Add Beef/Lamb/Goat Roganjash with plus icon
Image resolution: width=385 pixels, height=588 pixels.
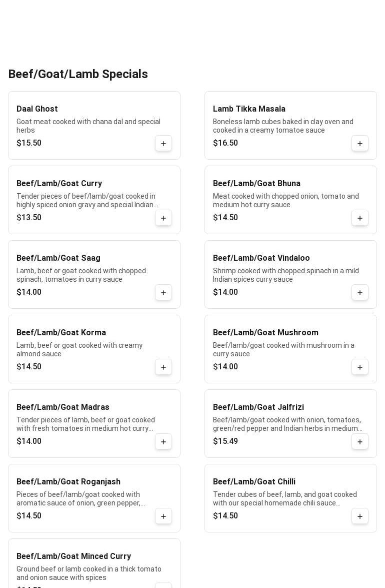(x=163, y=516)
